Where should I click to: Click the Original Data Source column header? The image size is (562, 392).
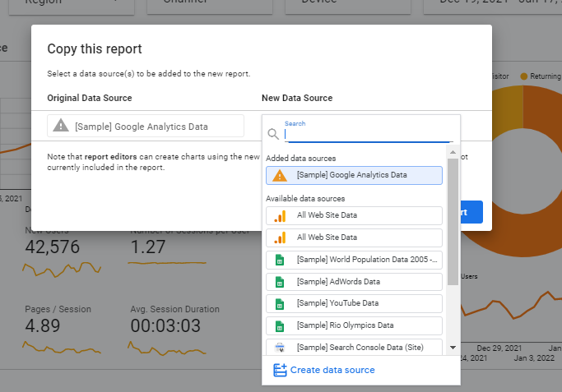click(90, 98)
